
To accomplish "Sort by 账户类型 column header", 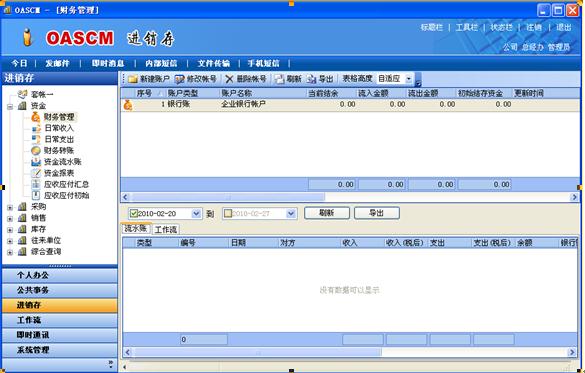I will (193, 93).
